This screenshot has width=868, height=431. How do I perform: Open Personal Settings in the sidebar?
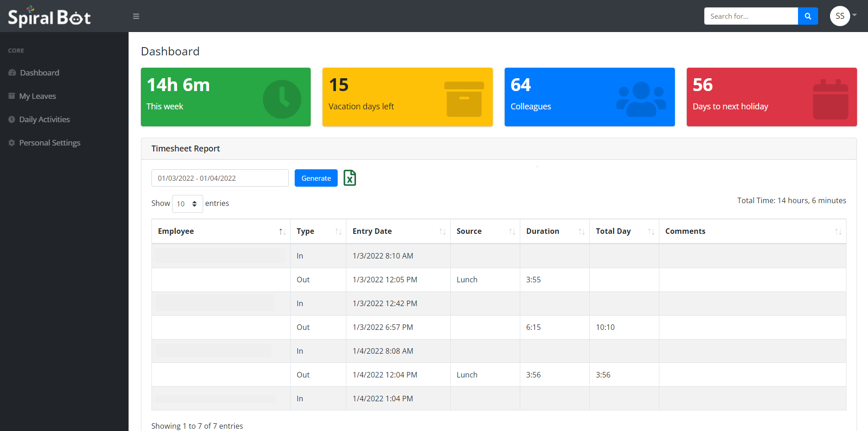[x=49, y=143]
